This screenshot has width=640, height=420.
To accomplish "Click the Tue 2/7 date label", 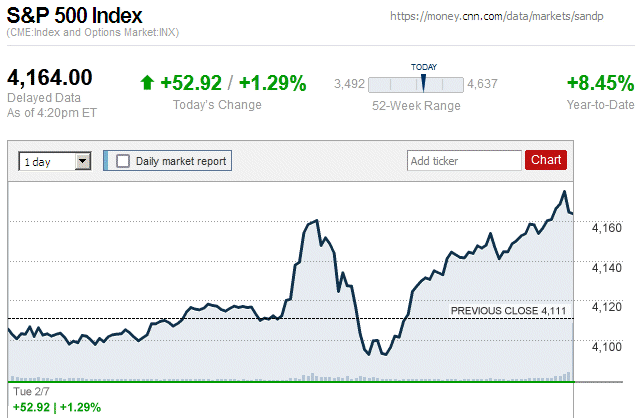I will point(30,393).
